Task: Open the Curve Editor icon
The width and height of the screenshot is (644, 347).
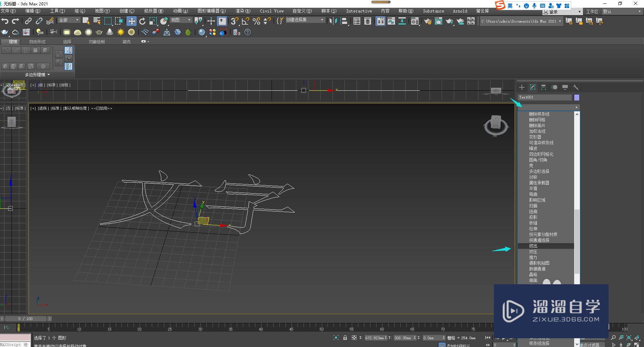Action: (391, 21)
